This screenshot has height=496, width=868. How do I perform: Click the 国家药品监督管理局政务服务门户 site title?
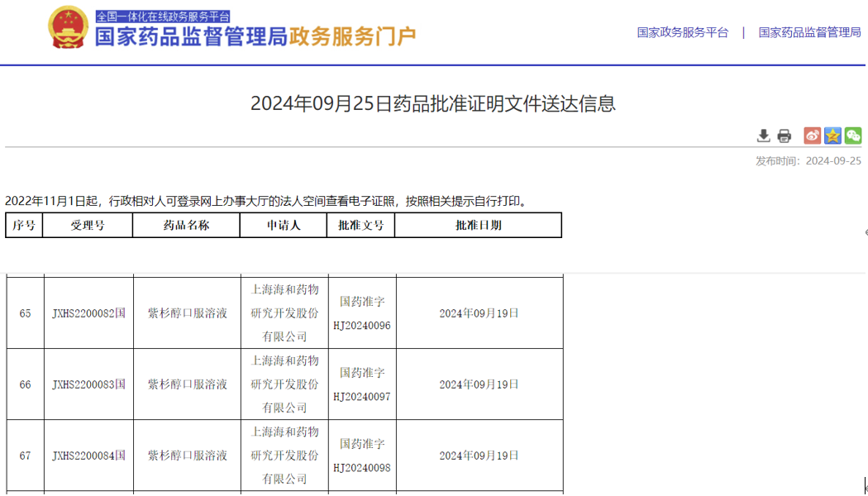point(255,37)
